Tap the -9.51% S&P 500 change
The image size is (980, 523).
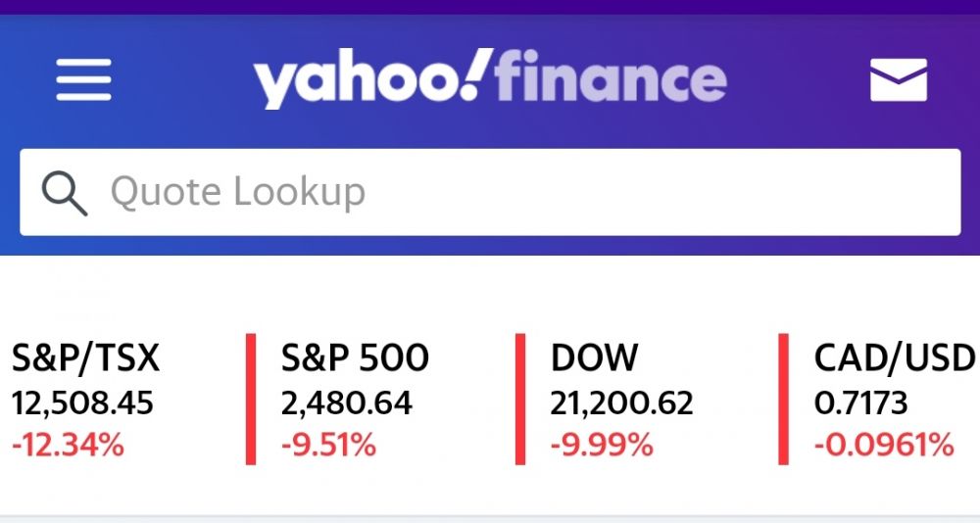328,446
